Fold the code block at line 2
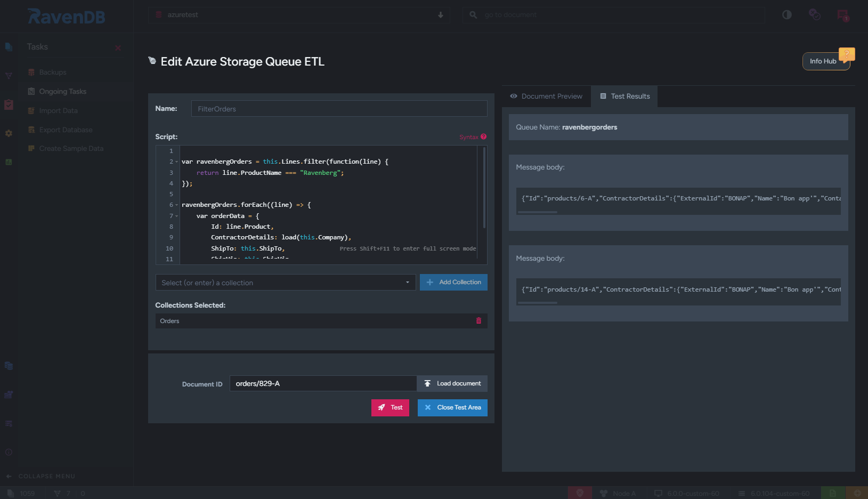The height and width of the screenshot is (499, 868). point(177,162)
